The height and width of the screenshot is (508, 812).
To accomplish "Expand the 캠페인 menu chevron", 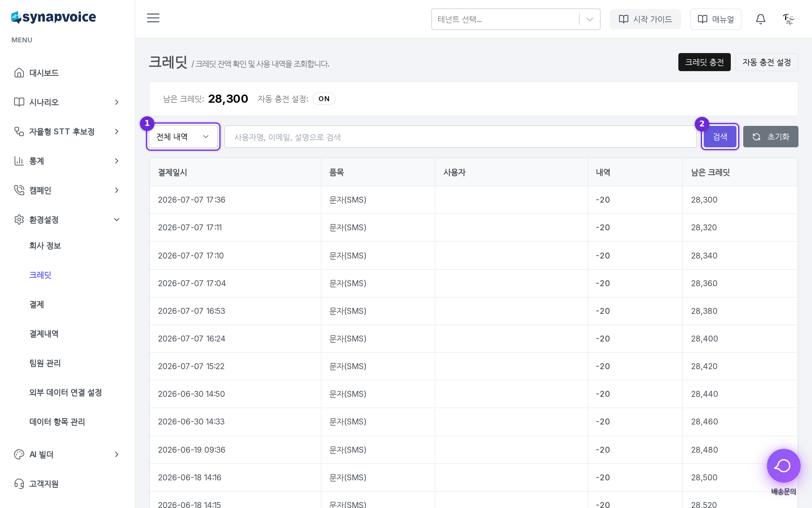I will tap(117, 190).
